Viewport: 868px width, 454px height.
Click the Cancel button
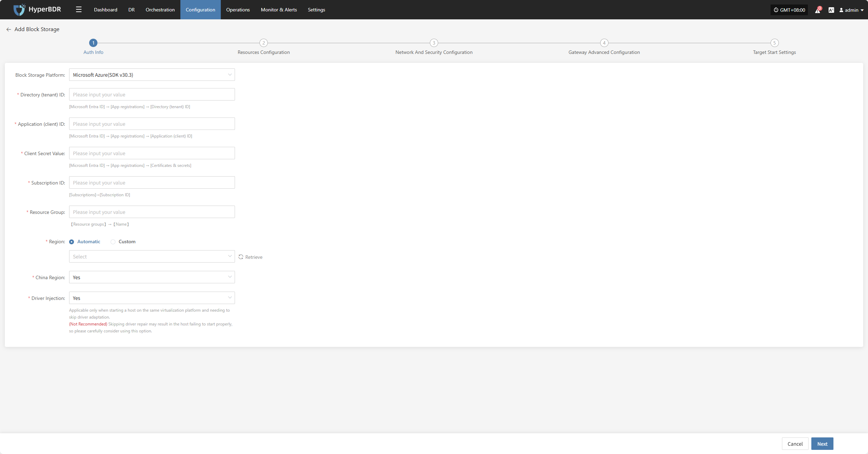point(795,444)
